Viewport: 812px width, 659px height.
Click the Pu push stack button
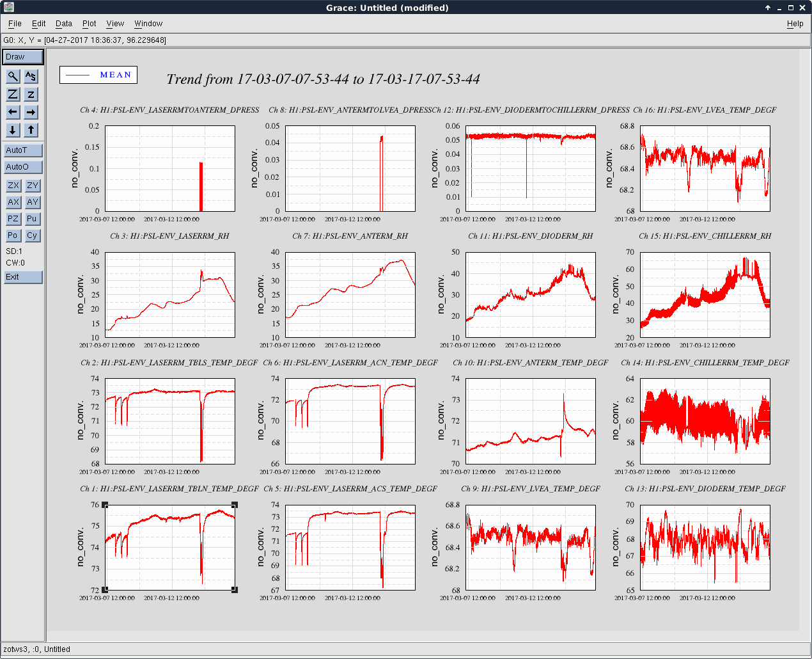coord(33,219)
